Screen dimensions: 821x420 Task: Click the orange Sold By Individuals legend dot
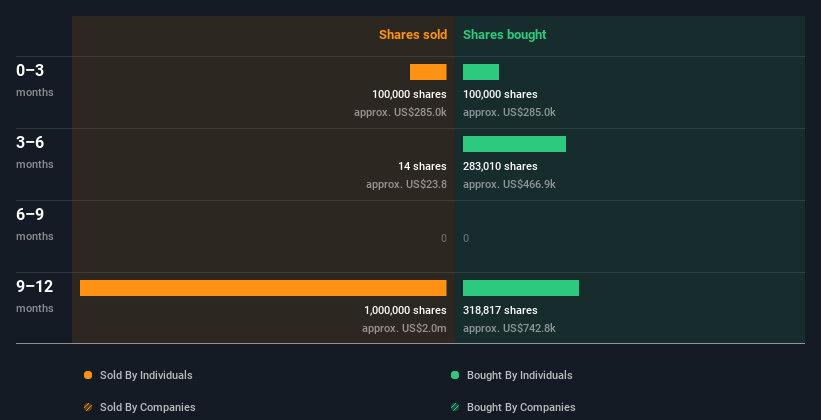(x=88, y=375)
